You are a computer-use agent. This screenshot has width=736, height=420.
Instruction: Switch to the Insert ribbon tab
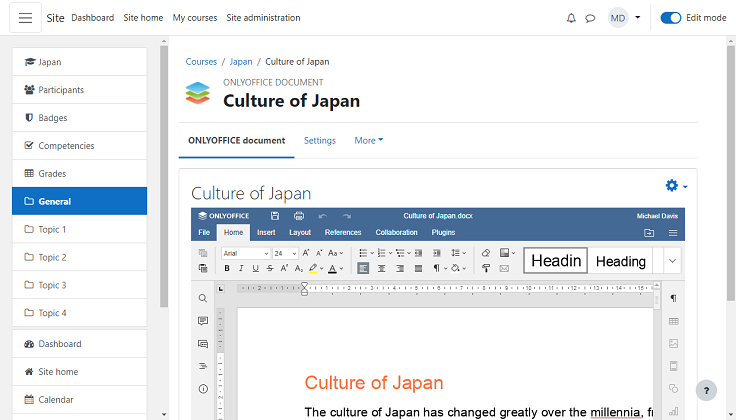(266, 232)
